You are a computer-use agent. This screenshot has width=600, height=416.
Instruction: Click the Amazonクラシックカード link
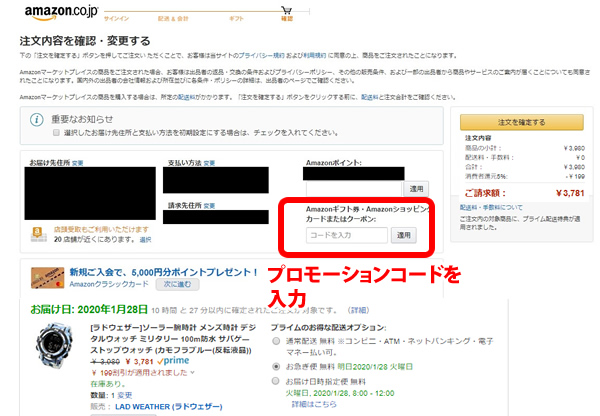[x=109, y=284]
